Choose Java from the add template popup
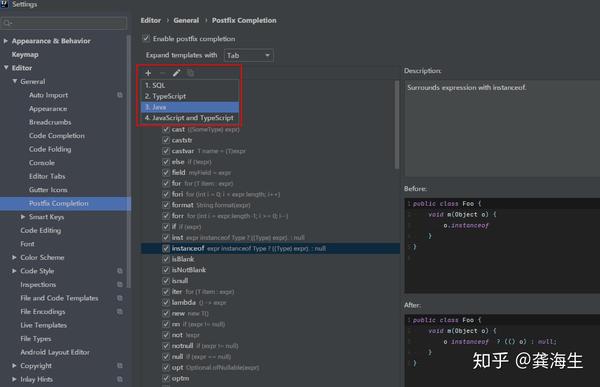 click(x=190, y=107)
